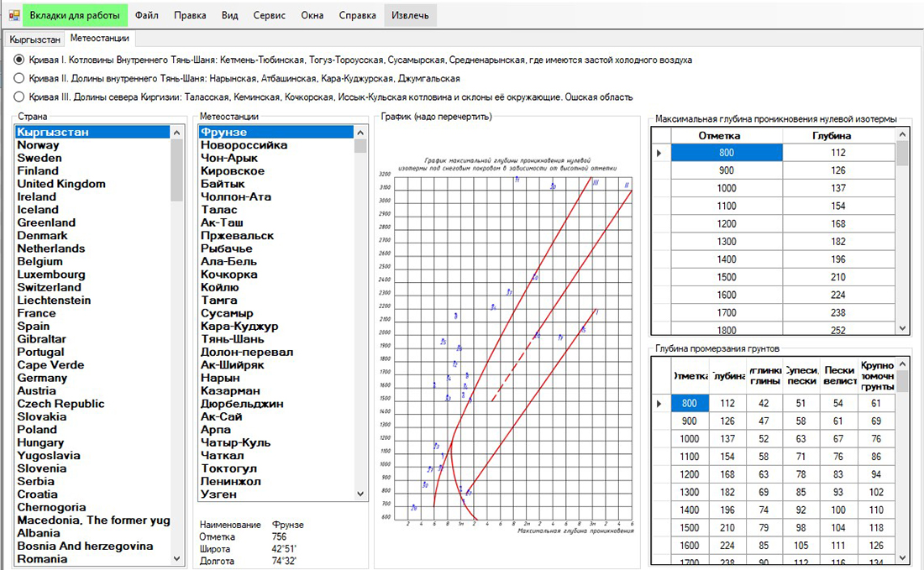Select the Новороссийка station
Viewport: 924px width, 570px height.
(276, 145)
